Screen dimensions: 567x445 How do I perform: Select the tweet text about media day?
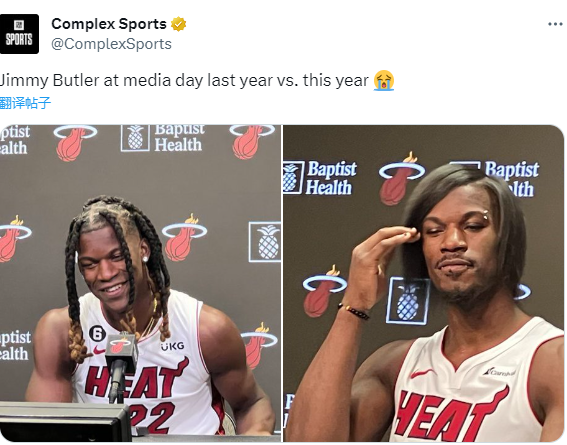pos(184,80)
